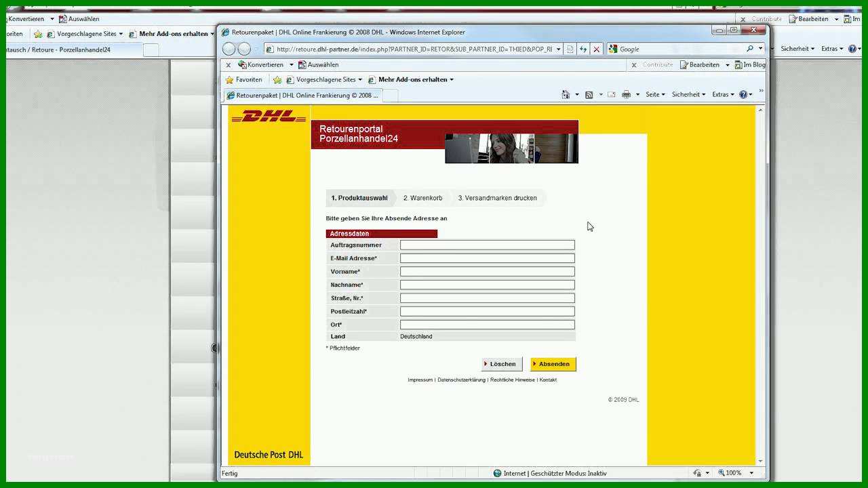Open a new tab next to Retourenpaket tab

tap(390, 96)
